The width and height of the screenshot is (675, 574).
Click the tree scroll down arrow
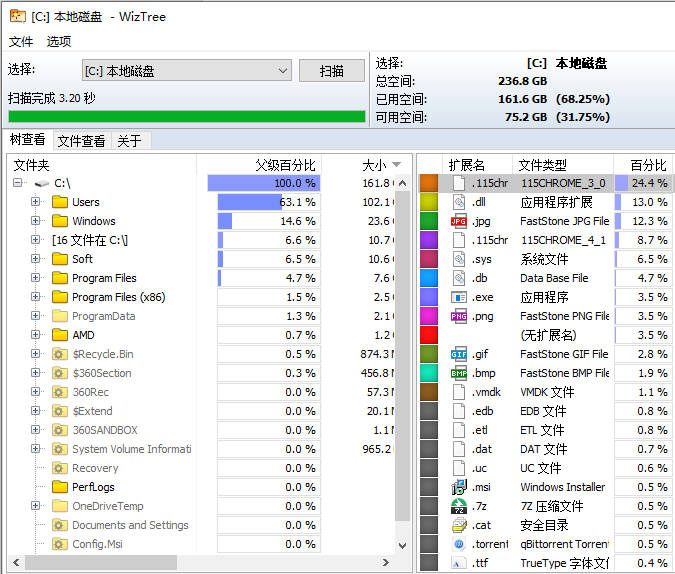coord(403,546)
